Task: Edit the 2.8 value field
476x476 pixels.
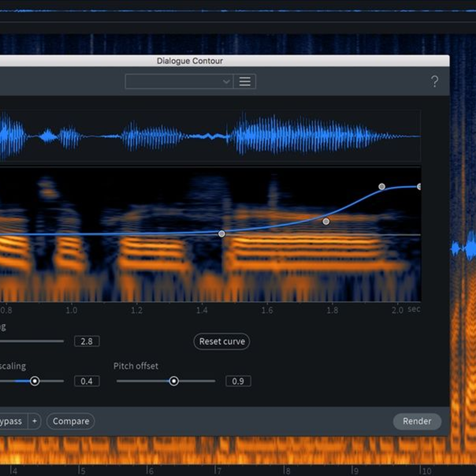Action: click(x=87, y=341)
